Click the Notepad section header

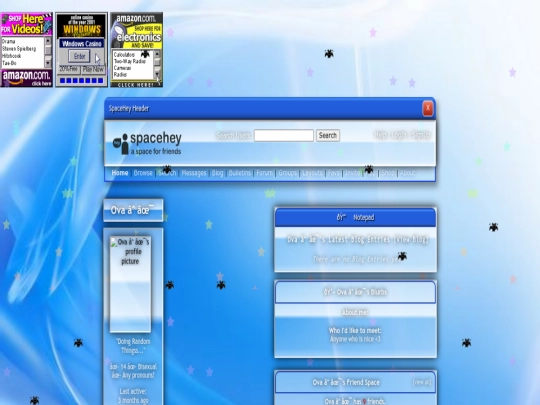[355, 217]
